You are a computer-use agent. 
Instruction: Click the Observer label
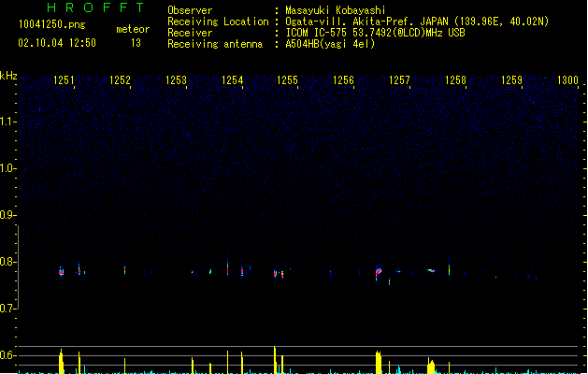coord(190,10)
